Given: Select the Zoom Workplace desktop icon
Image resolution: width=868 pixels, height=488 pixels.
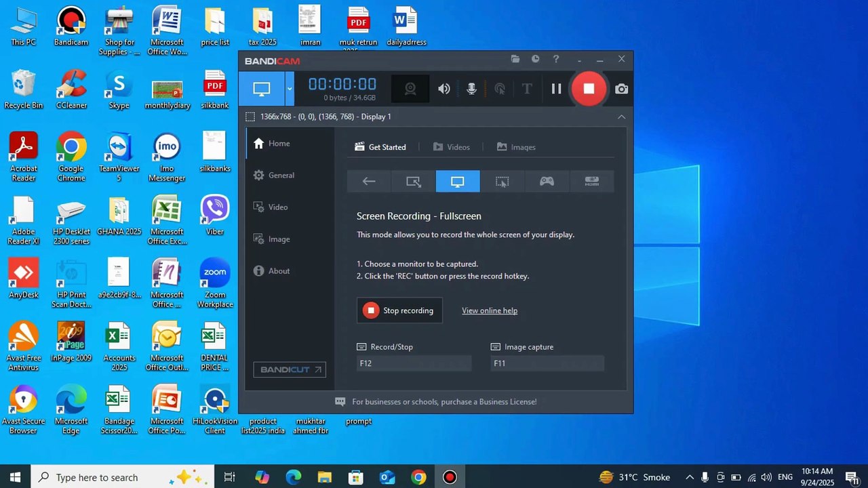Looking at the screenshot, I should 215,283.
